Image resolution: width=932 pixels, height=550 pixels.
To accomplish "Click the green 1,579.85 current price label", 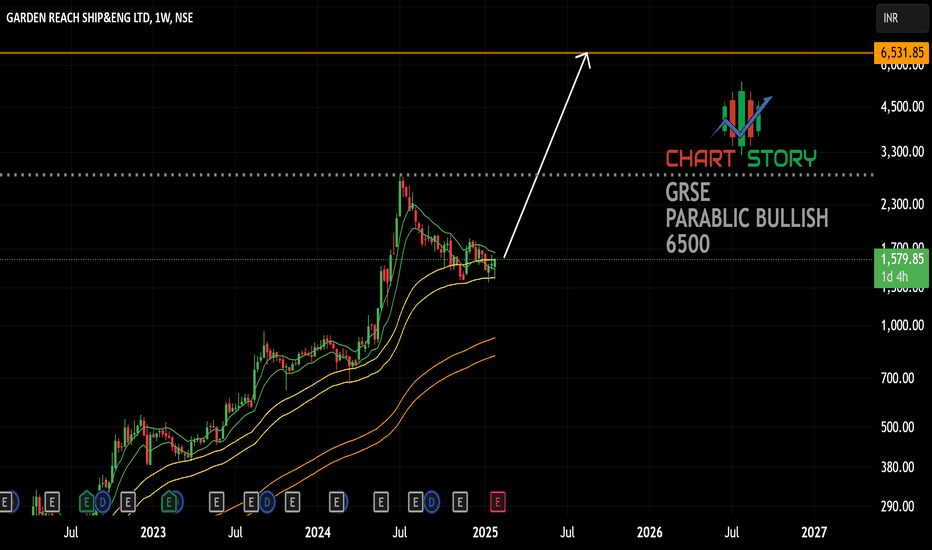I will pyautogui.click(x=901, y=268).
